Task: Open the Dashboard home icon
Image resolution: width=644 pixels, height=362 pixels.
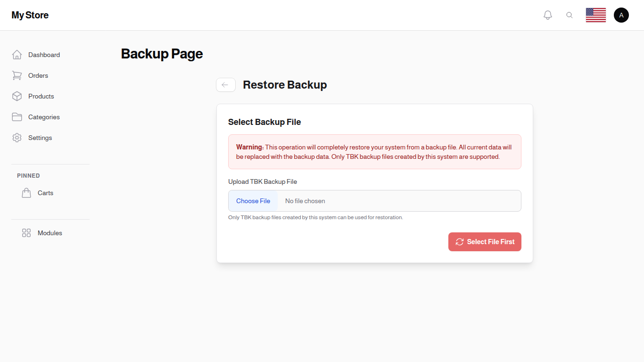Action: 17,55
